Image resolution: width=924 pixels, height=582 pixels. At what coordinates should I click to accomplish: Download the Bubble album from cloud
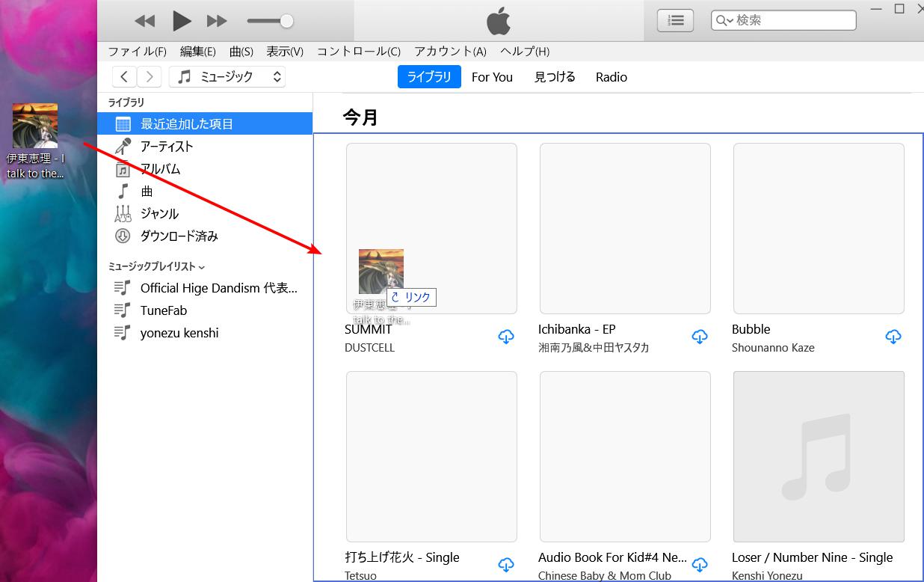(893, 337)
